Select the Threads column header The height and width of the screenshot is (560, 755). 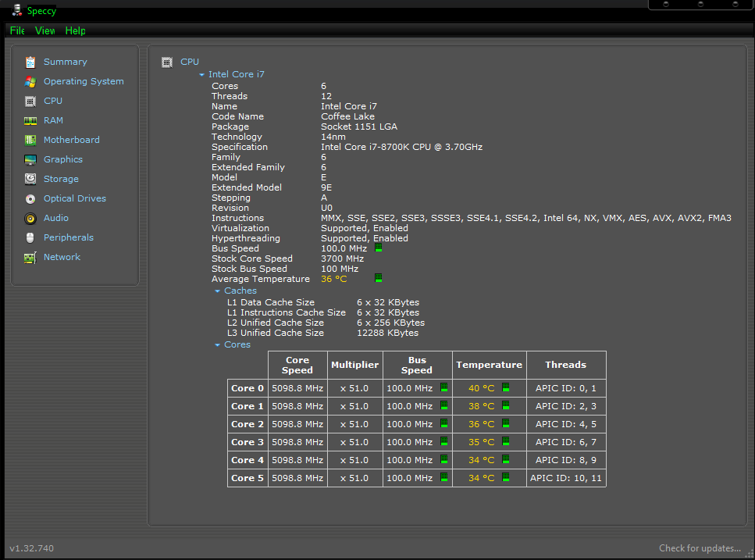(566, 365)
